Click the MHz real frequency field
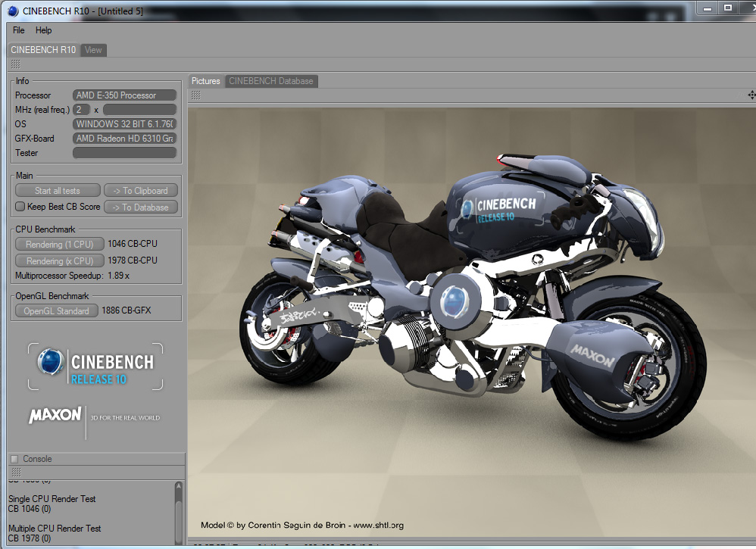Screen dimensions: 756x549 (139, 109)
